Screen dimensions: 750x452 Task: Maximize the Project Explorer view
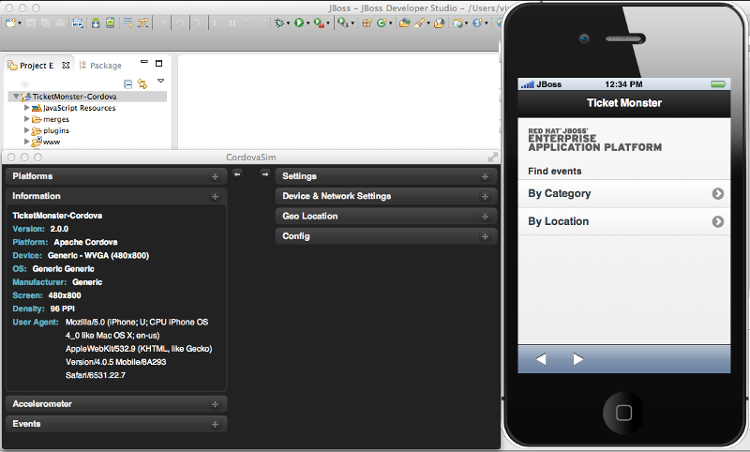coord(159,63)
